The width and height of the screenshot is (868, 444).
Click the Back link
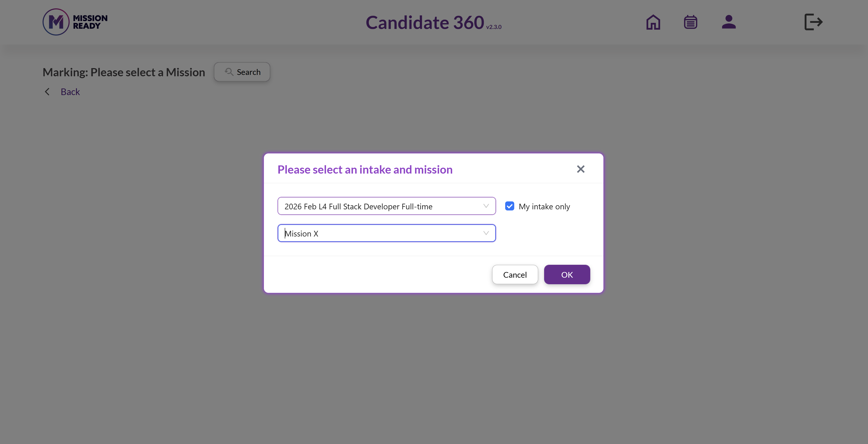click(x=70, y=92)
